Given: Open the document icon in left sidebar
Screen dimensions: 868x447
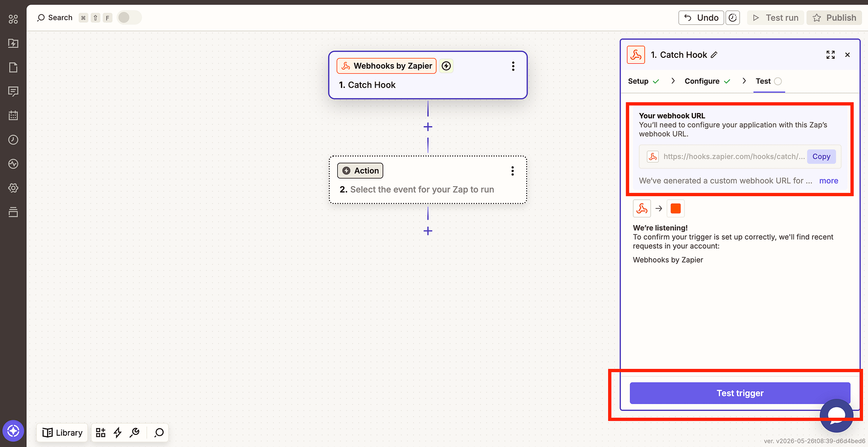Looking at the screenshot, I should click(x=13, y=67).
